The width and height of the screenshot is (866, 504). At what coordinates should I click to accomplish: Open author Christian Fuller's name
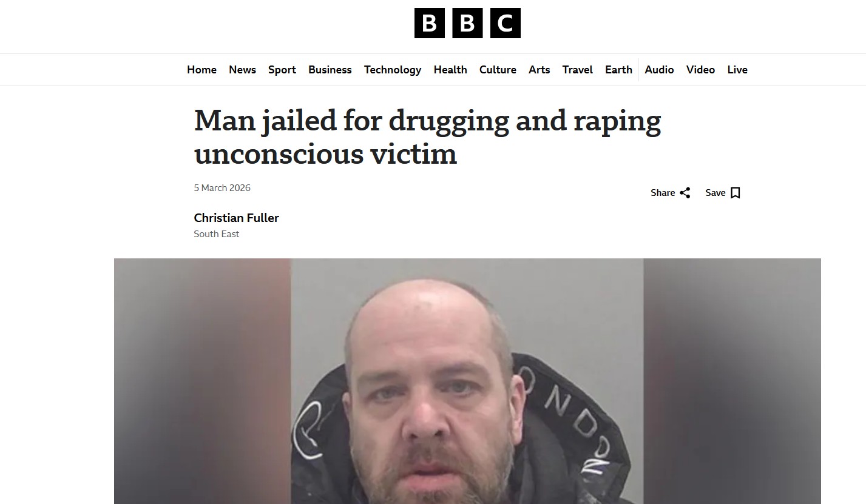(236, 218)
